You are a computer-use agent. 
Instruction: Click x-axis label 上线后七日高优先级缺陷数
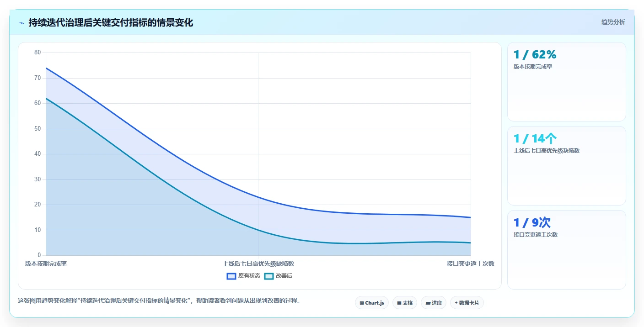click(x=258, y=264)
